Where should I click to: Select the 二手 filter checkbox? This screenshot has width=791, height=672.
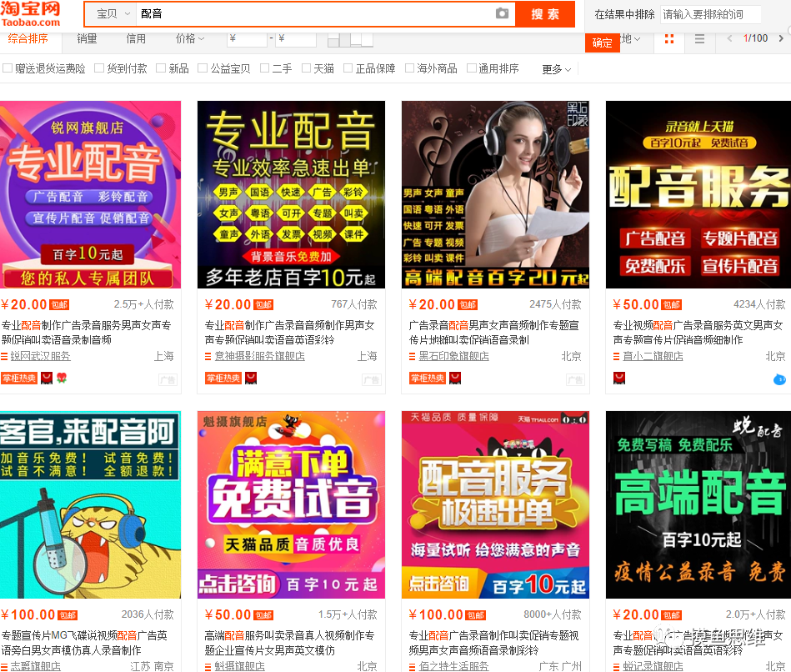tap(264, 68)
